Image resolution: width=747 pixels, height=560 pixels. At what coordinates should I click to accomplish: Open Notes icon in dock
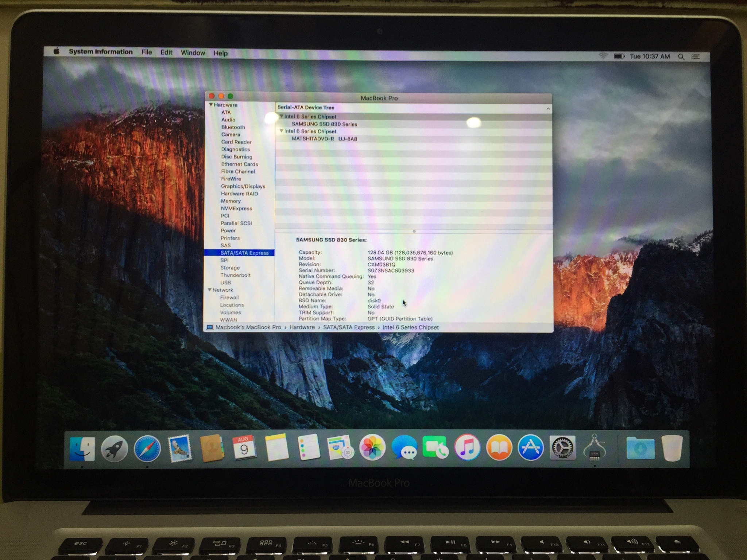(x=276, y=447)
